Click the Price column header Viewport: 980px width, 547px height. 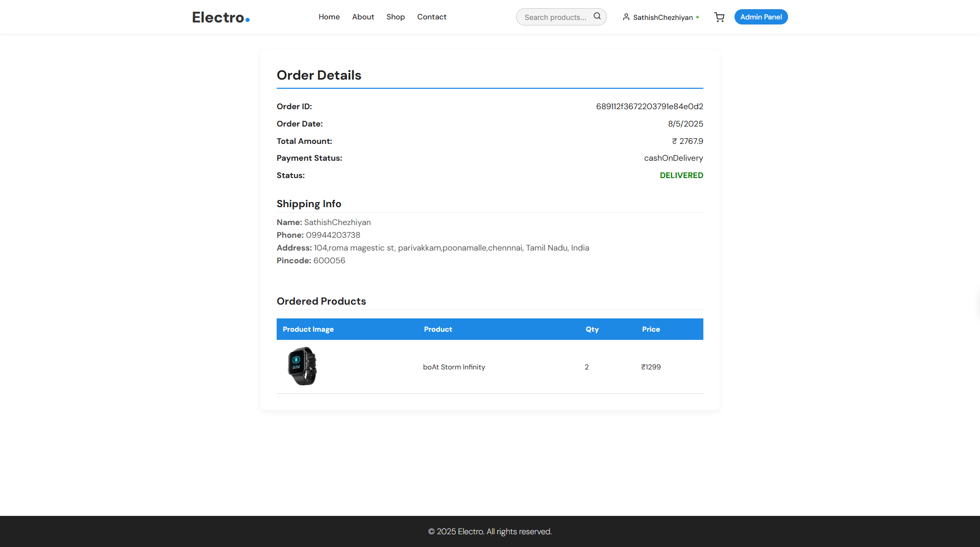[x=651, y=330]
